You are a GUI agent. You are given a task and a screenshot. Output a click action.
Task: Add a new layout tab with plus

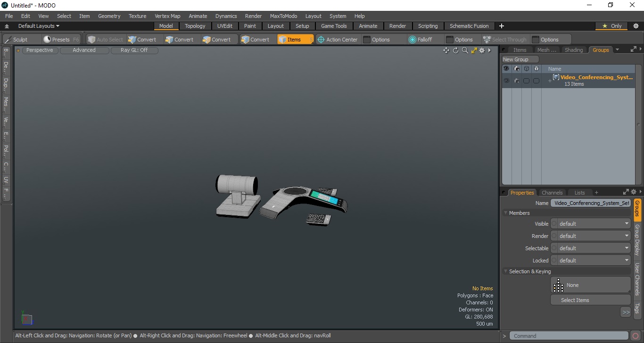[x=502, y=26]
